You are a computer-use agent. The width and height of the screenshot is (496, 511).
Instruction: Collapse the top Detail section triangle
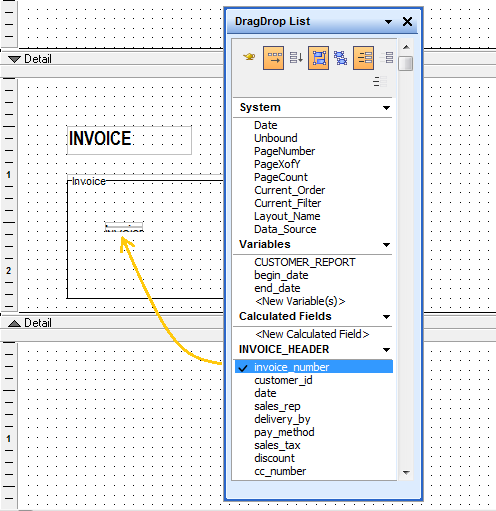[14, 59]
